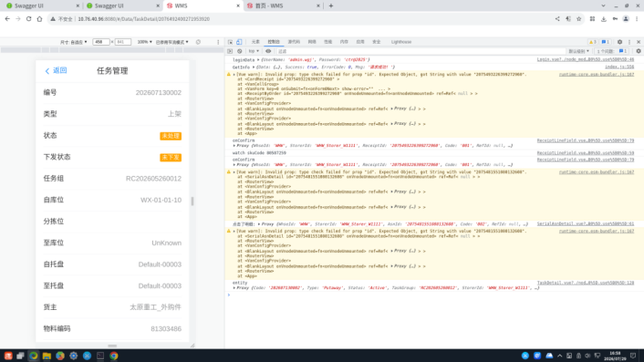Click the browser address bar URL
The height and width of the screenshot is (362, 644).
pos(144,19)
